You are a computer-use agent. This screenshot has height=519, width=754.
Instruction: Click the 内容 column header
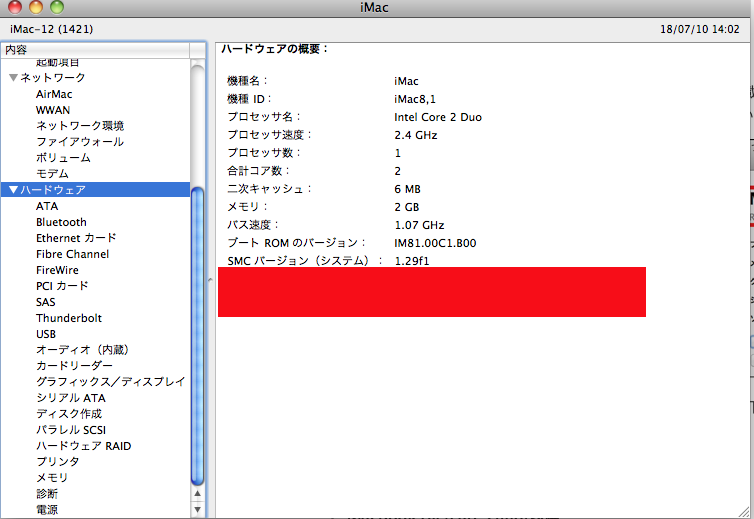pyautogui.click(x=95, y=50)
